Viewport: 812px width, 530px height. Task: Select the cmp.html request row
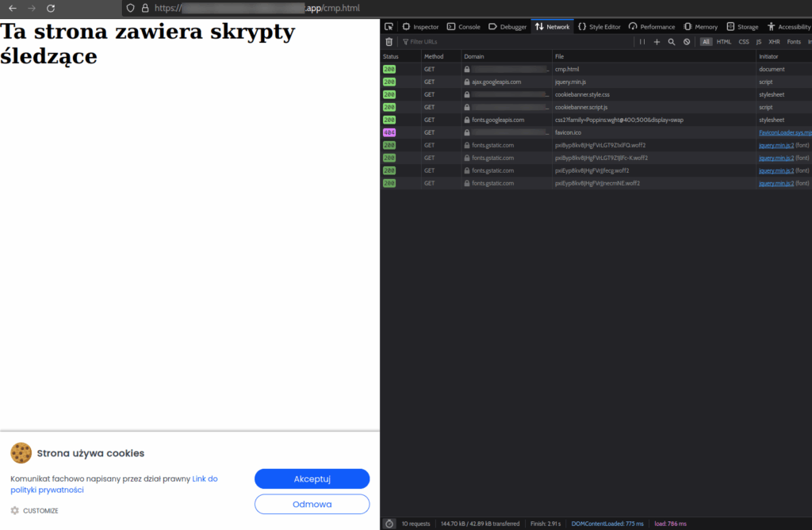[596, 69]
